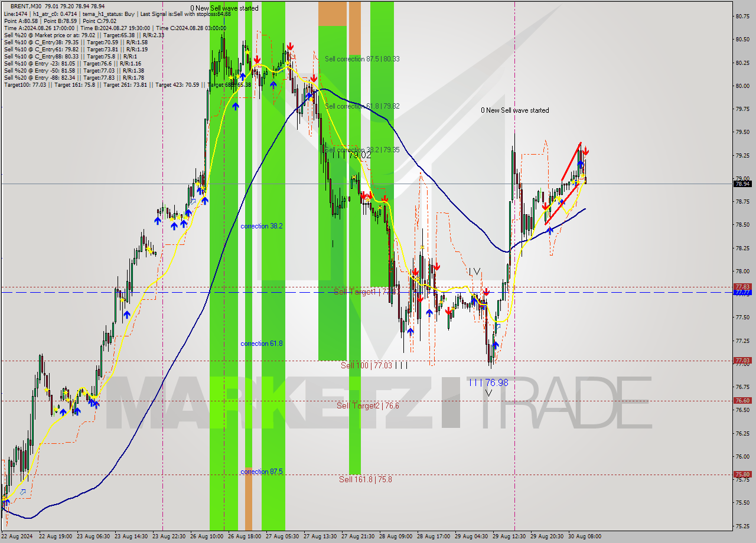756x543 pixels.
Task: Select the blue '| | | 76.98' wave label
Action: [x=488, y=382]
